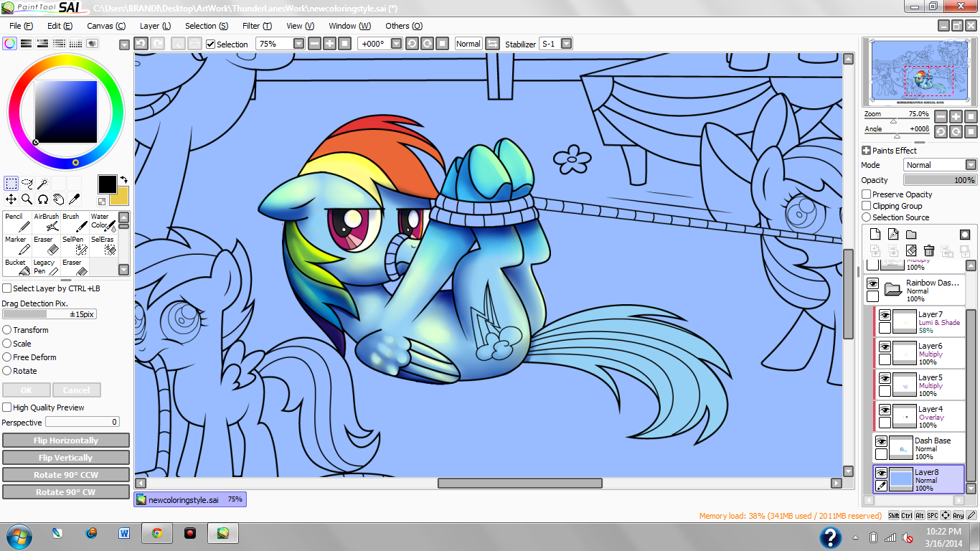
Task: Open the Edit menu
Action: [60, 26]
